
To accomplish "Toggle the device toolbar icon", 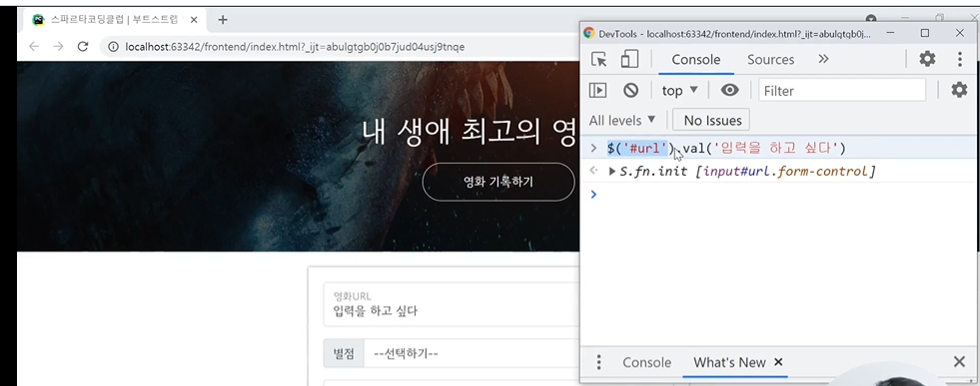I will (628, 59).
